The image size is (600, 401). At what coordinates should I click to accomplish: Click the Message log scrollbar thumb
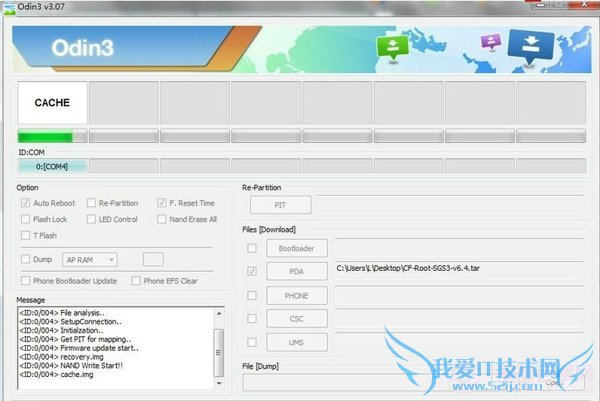click(219, 352)
